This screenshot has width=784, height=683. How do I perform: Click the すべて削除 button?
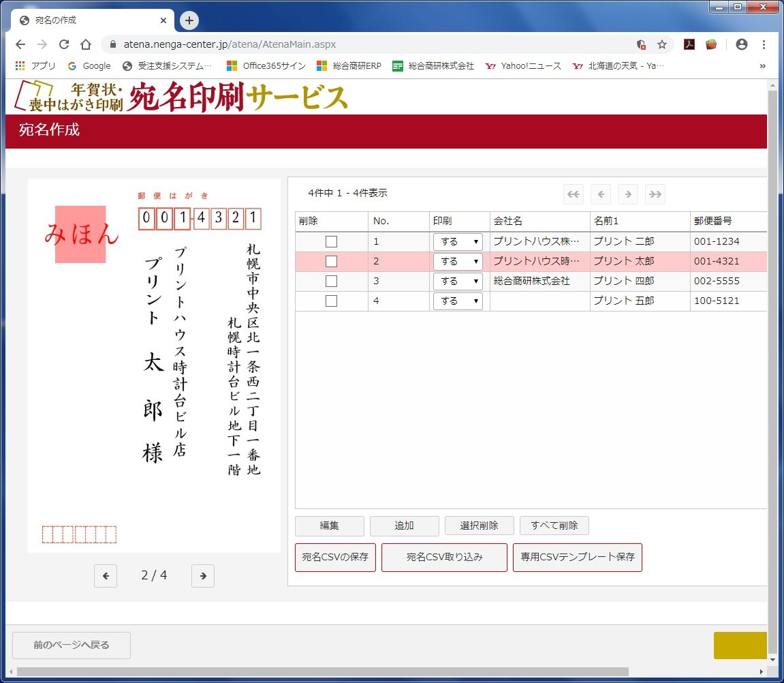(x=554, y=526)
